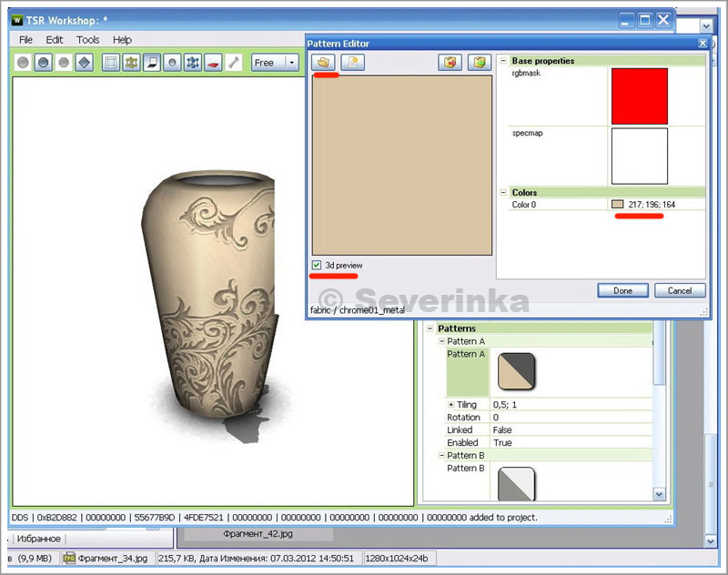Click the Pattern A thumbnail preview

pos(517,371)
